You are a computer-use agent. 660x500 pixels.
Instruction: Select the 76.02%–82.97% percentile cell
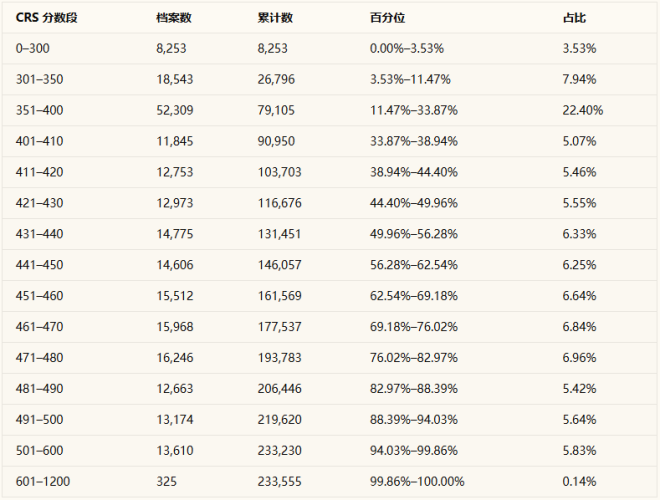[x=413, y=358]
